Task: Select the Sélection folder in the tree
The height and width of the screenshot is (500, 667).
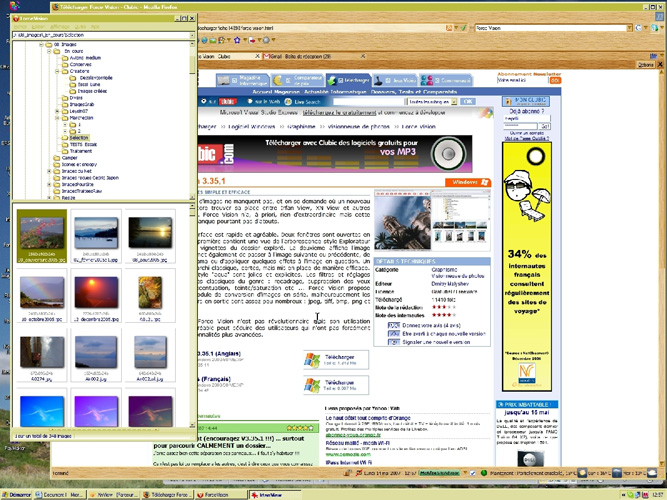Action: (79, 138)
